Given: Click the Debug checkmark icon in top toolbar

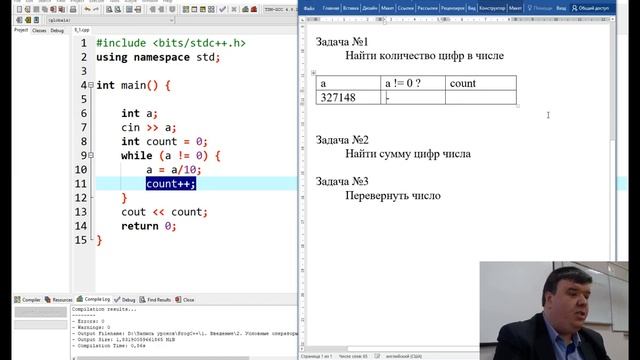Looking at the screenshot, I should [x=223, y=9].
